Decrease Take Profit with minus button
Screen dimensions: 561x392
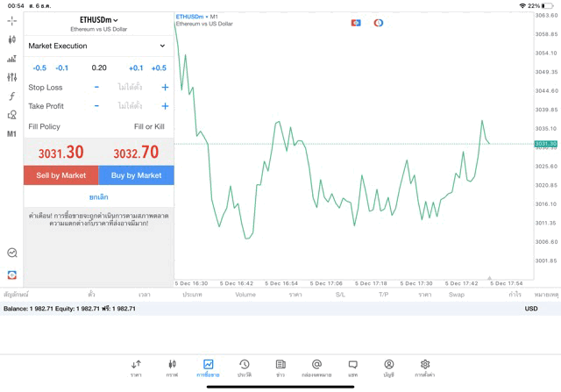coord(96,106)
